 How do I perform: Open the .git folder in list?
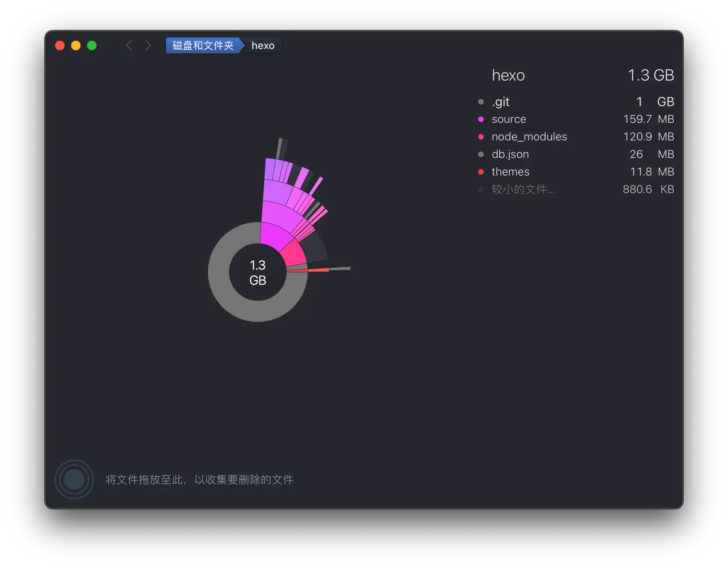click(500, 102)
